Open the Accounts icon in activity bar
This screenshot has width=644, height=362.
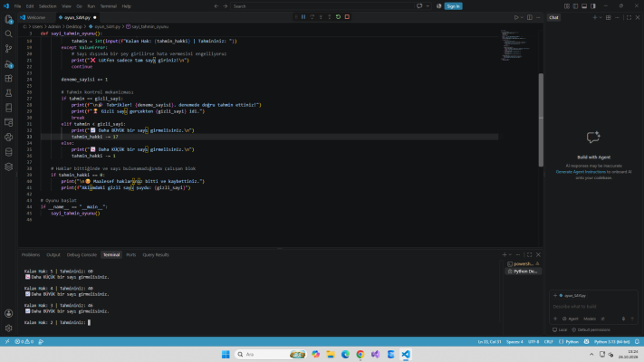coord(8,313)
